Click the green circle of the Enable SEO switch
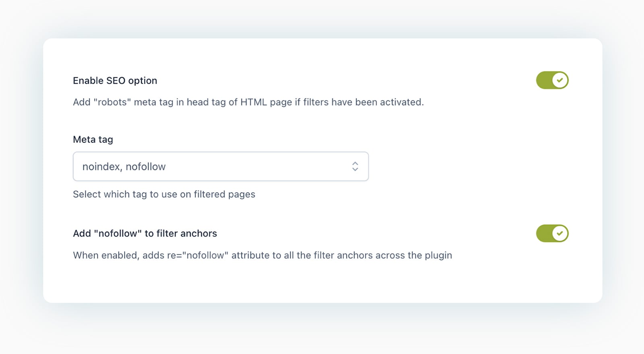Viewport: 644px width, 354px height. [x=559, y=80]
